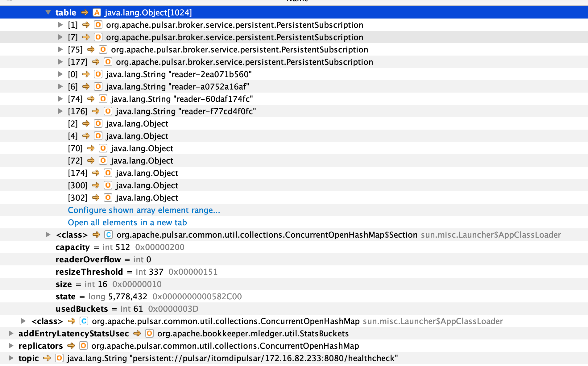Click the object icon of replicators row
Screen dimensions: 588x366
tap(83, 346)
